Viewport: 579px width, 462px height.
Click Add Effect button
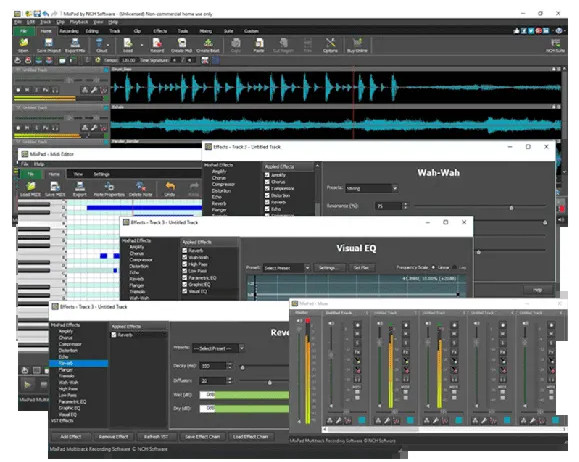pyautogui.click(x=71, y=437)
